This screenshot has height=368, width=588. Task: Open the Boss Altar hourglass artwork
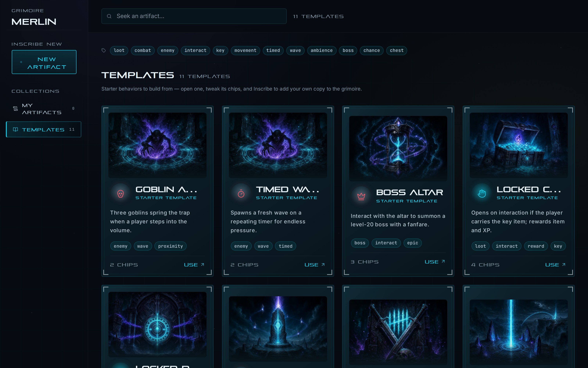[x=398, y=148]
